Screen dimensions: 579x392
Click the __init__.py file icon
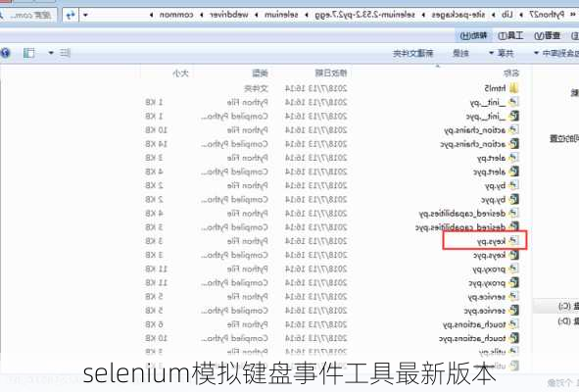pyautogui.click(x=513, y=102)
